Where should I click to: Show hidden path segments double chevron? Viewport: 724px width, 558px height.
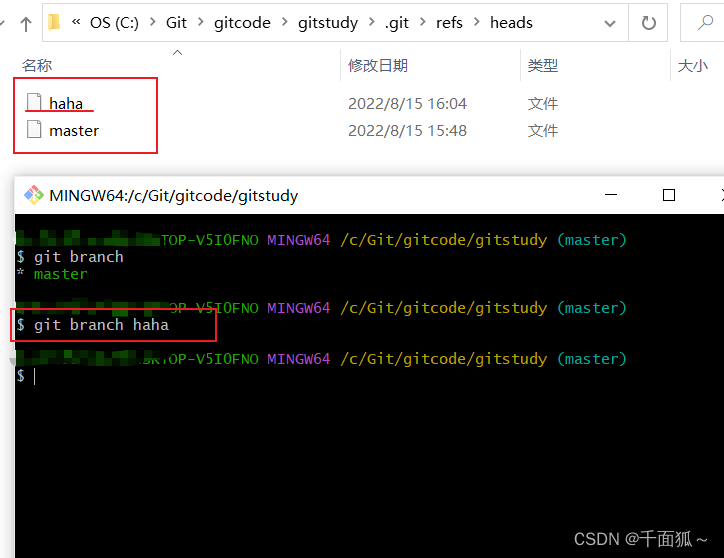(76, 22)
